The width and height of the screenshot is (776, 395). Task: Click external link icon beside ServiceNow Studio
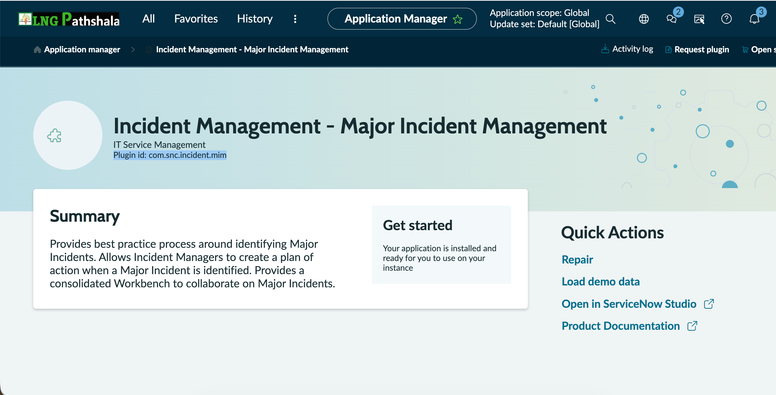(x=709, y=304)
